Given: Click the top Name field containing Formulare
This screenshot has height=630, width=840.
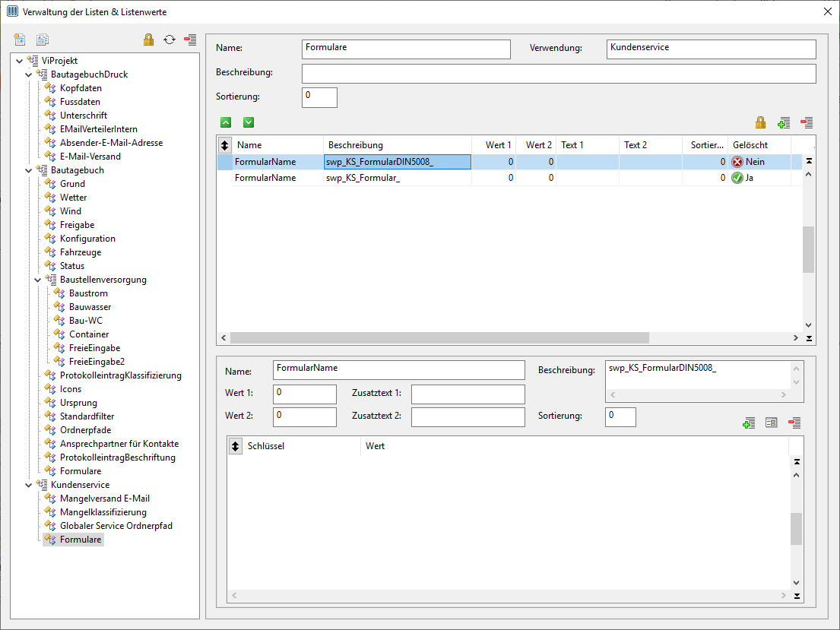Looking at the screenshot, I should click(x=406, y=49).
